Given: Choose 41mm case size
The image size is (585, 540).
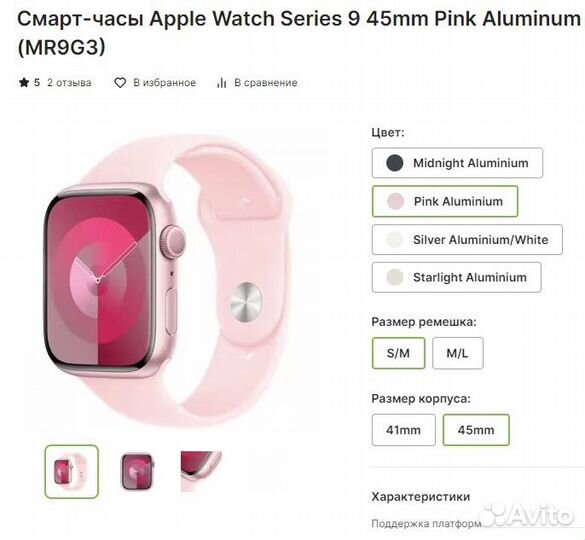Looking at the screenshot, I should coord(403,430).
